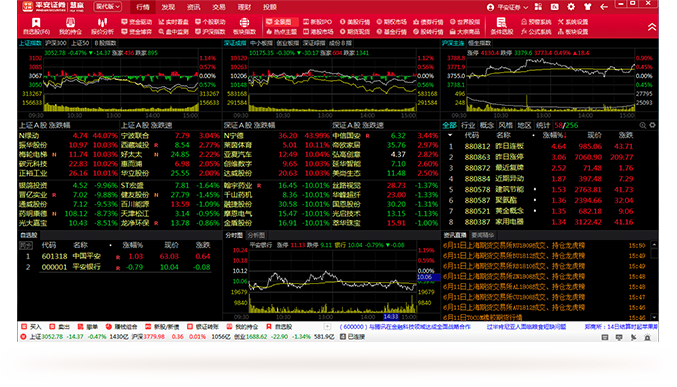677x387 pixels.
Task: Expand the 现代版 version dropdown
Action: click(x=107, y=6)
